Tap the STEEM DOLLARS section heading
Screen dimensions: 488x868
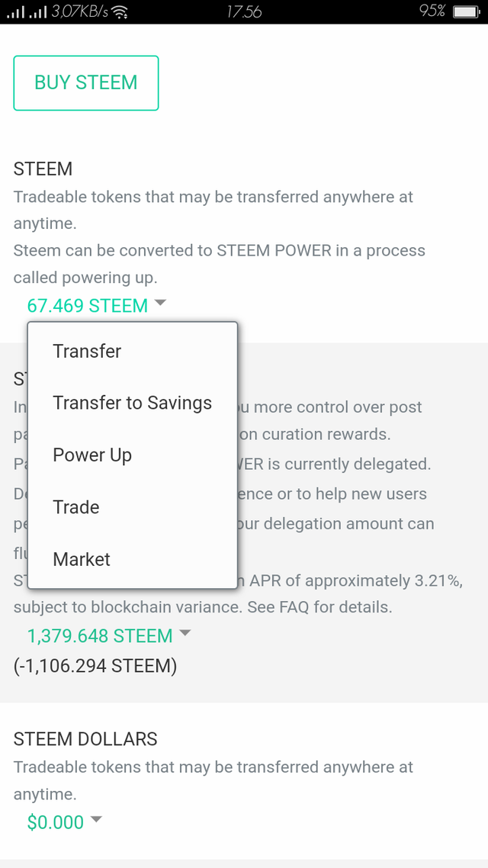click(x=85, y=739)
